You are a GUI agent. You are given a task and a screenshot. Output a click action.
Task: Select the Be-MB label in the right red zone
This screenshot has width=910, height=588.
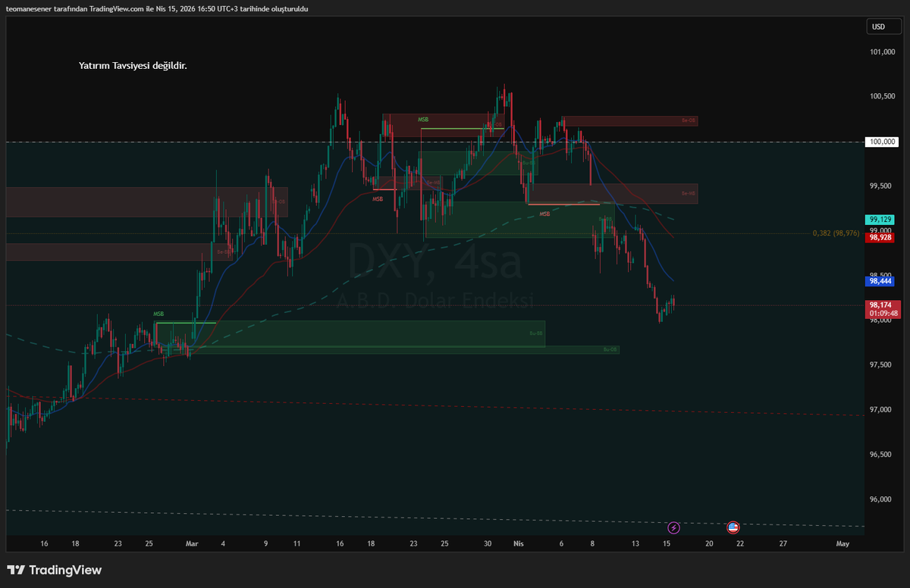click(x=688, y=193)
